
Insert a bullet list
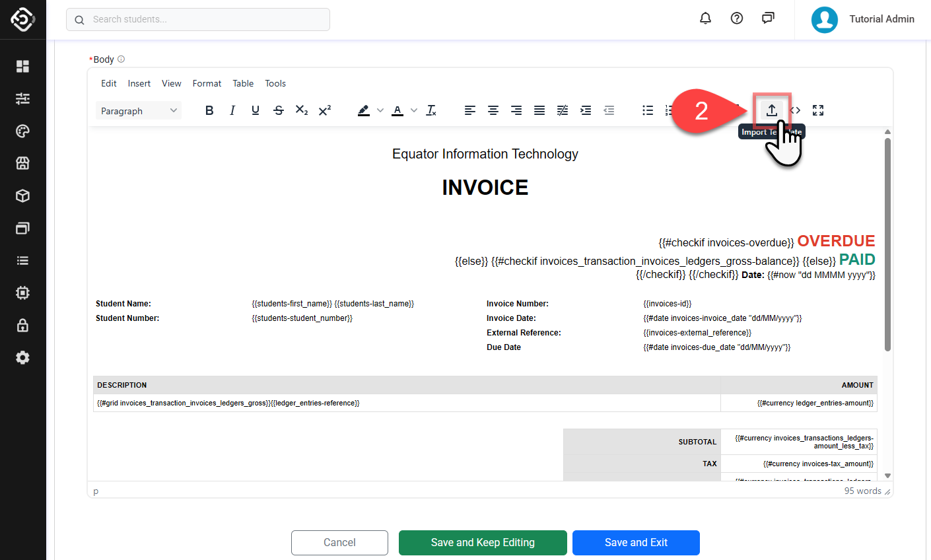coord(648,110)
